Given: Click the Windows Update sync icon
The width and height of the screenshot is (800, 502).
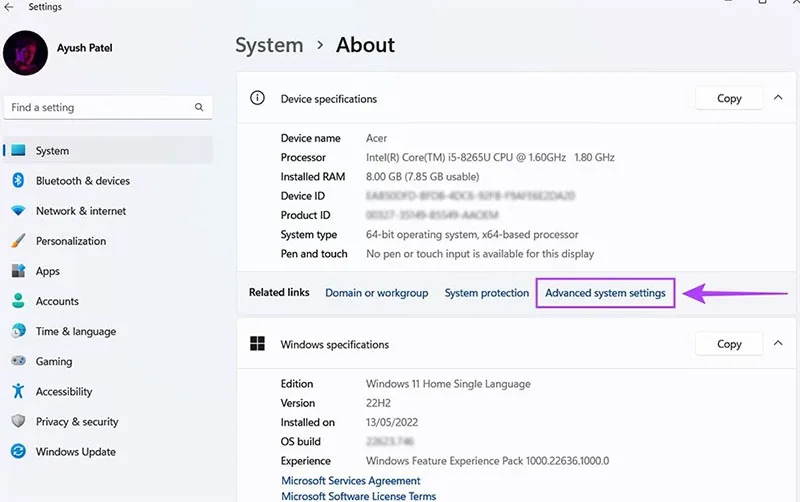Looking at the screenshot, I should click(x=18, y=451).
